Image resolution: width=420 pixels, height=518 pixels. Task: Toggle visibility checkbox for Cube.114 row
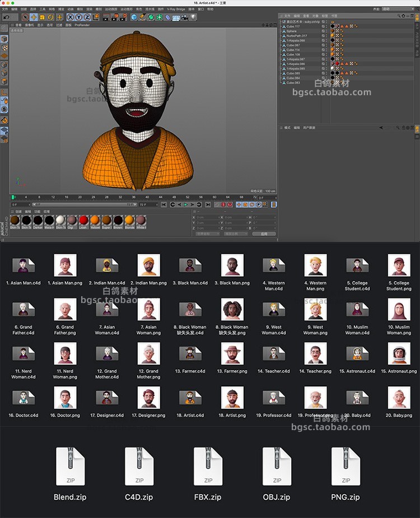[x=323, y=50]
